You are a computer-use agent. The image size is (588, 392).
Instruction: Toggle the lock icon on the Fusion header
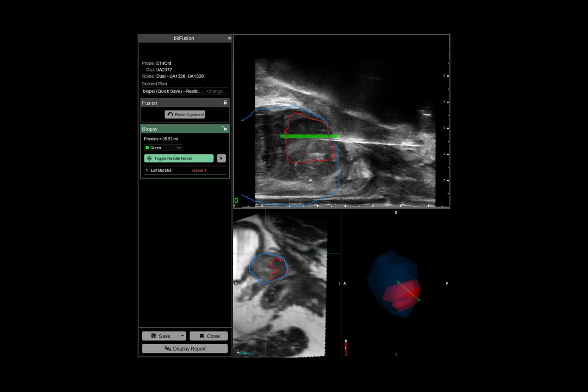[225, 102]
